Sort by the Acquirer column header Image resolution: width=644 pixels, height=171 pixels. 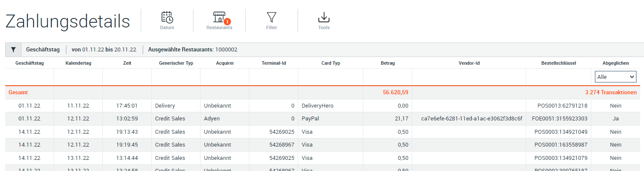point(225,63)
